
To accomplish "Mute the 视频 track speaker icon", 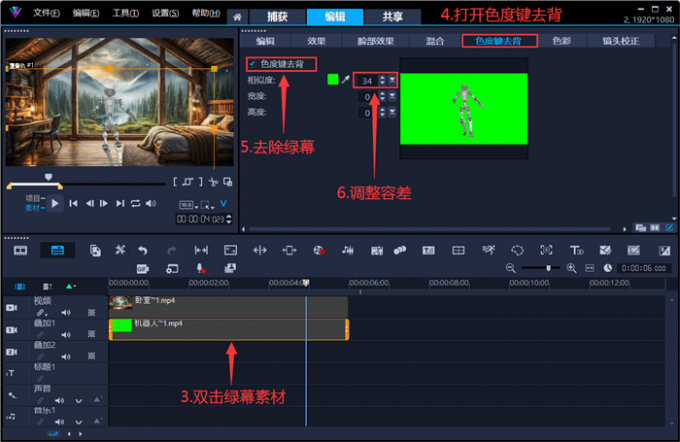I will (x=66, y=313).
